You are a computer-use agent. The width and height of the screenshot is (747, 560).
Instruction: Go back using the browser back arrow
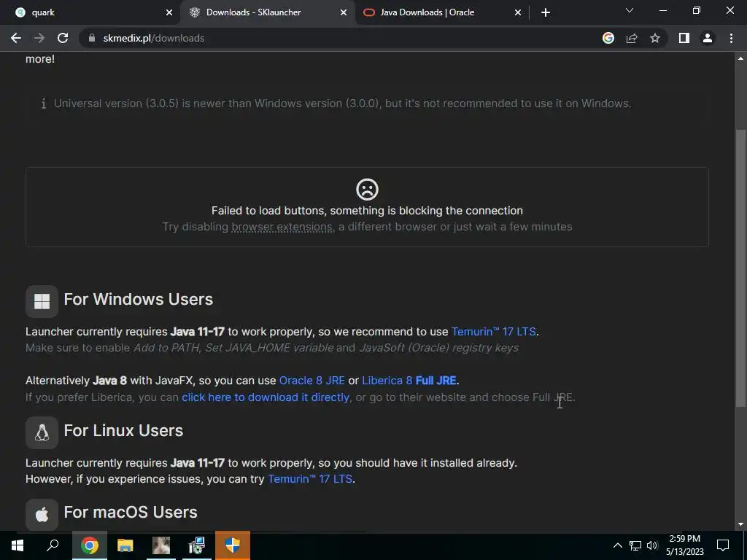[x=16, y=38]
